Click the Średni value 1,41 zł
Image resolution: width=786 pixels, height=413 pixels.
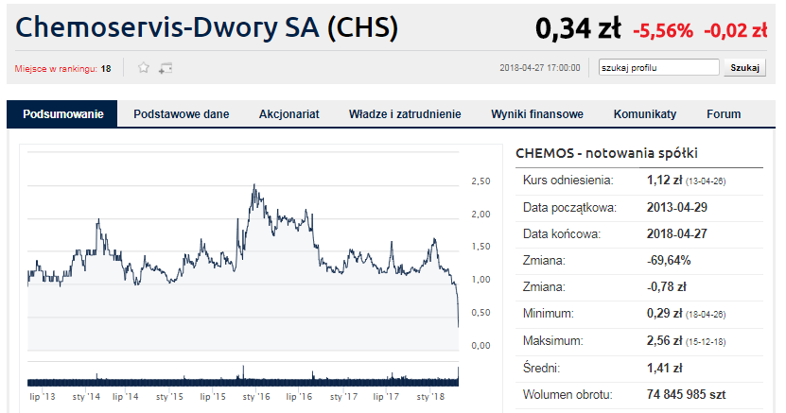(x=664, y=368)
